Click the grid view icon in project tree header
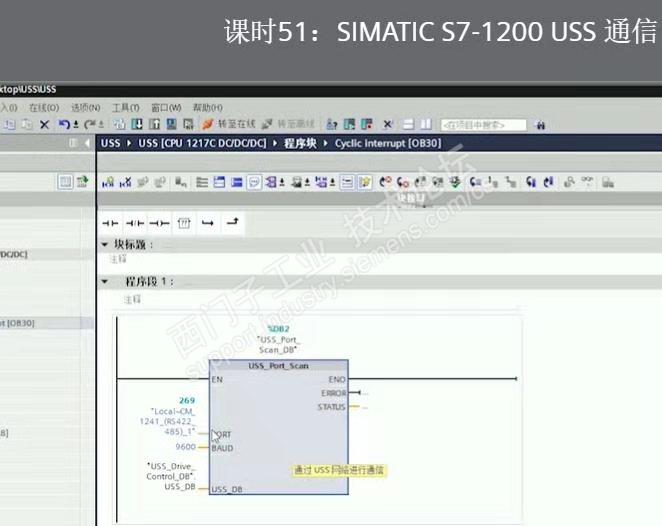The image size is (662, 526). coord(65,182)
